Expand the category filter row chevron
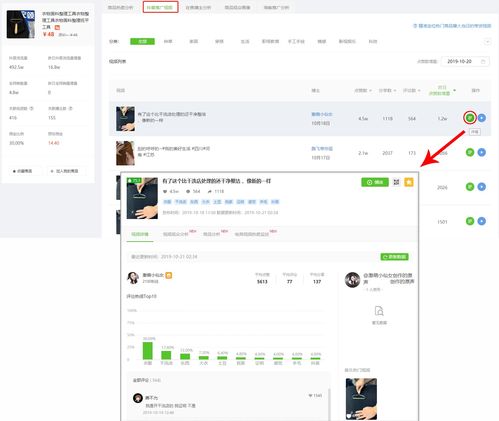 (487, 42)
